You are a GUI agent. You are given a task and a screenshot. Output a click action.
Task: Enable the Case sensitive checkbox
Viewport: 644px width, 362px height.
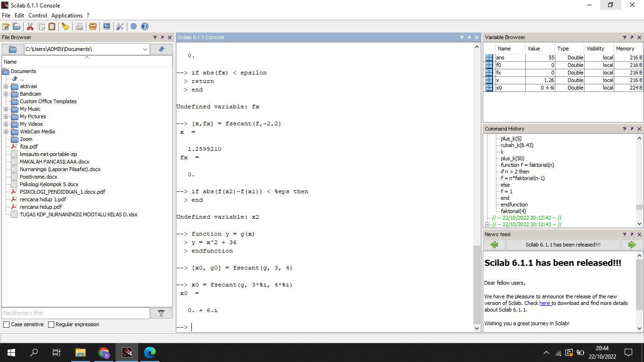6,325
